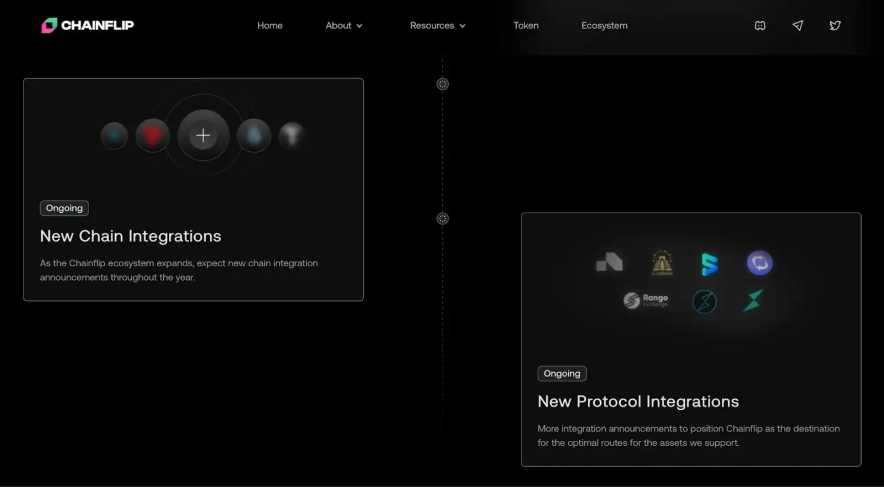Click the Ongoing badge above New Protocol Integrations
Screen dimensions: 884x487
(x=562, y=373)
